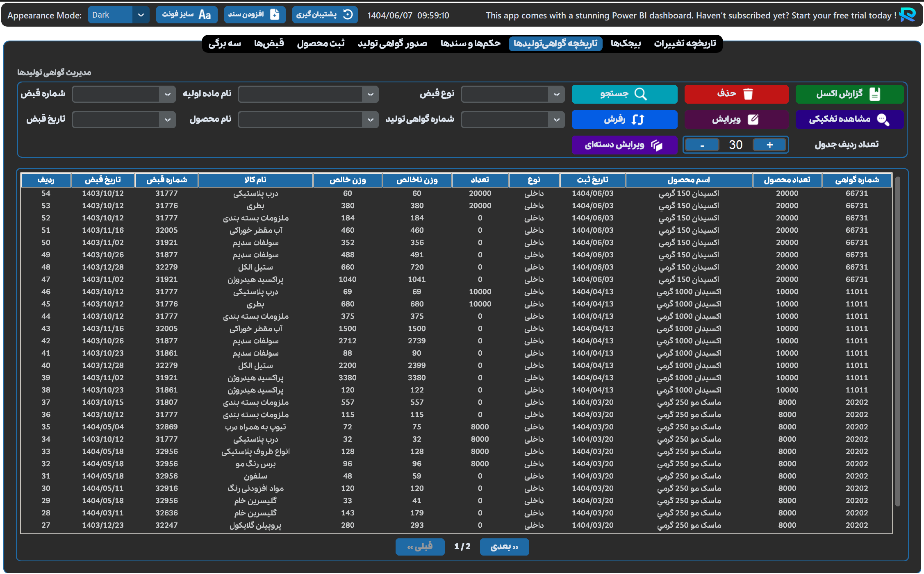Click the قبلی previous page button
This screenshot has height=574, width=924.
(x=420, y=547)
